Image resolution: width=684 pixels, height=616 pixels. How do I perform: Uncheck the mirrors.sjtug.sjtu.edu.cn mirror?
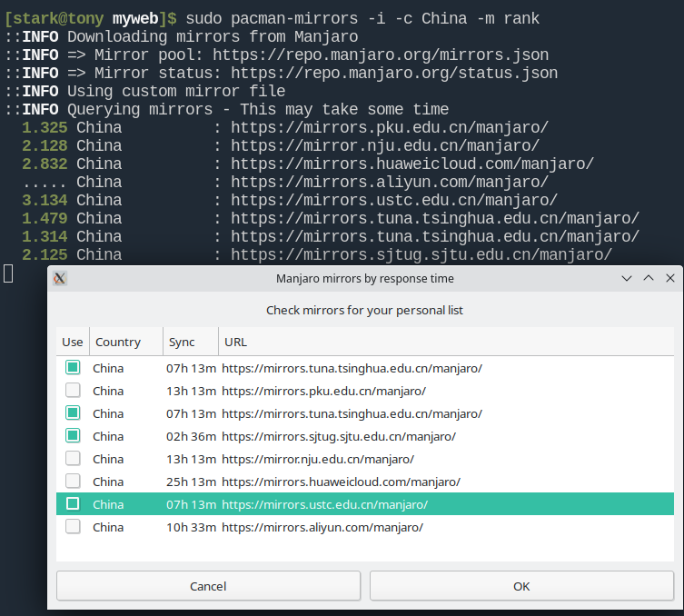coord(73,436)
